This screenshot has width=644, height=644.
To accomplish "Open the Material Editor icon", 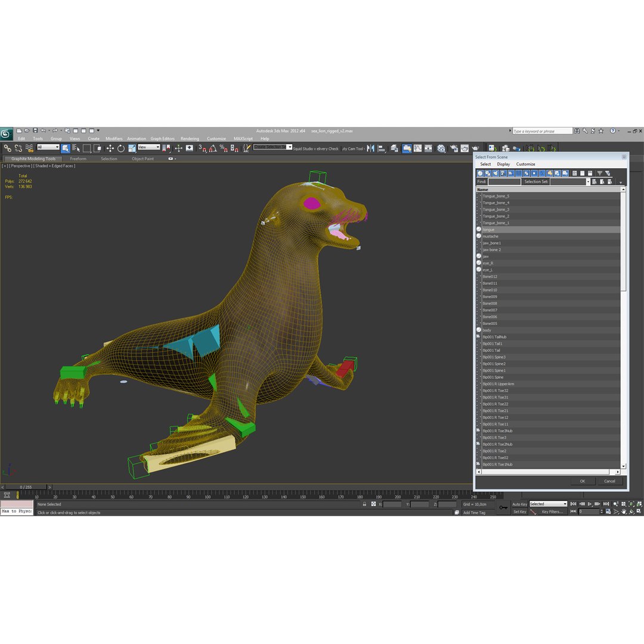I will coord(441,148).
